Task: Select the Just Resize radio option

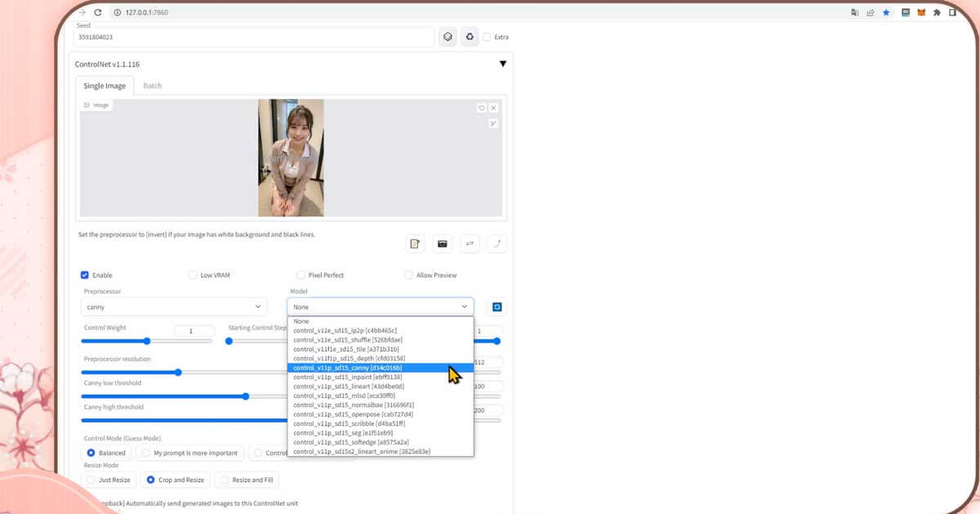Action: [91, 480]
